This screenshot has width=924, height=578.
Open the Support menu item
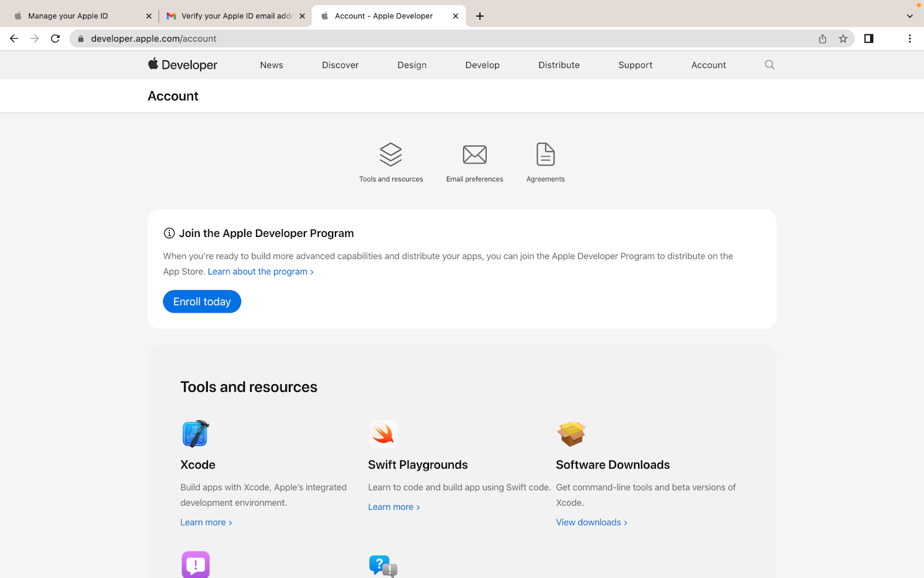pos(635,65)
